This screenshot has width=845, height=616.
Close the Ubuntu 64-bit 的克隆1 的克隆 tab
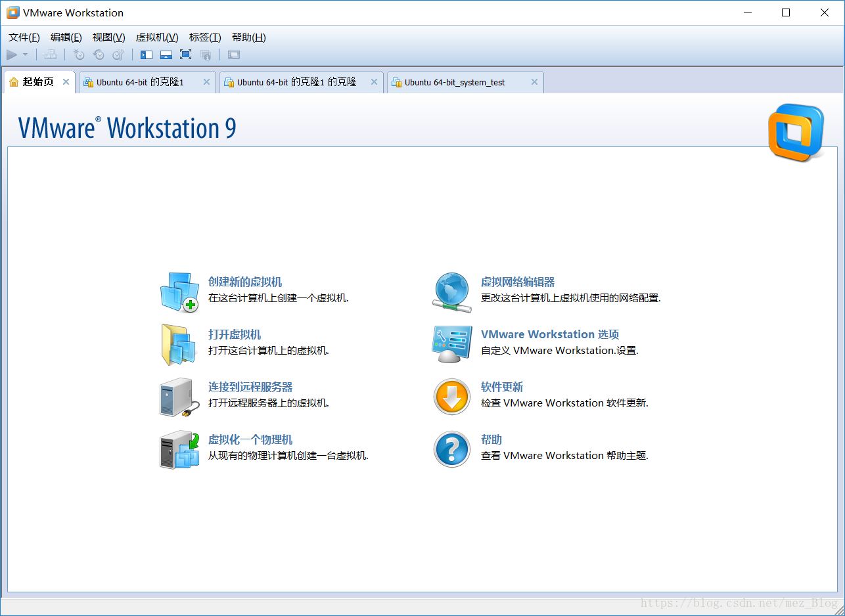(374, 82)
